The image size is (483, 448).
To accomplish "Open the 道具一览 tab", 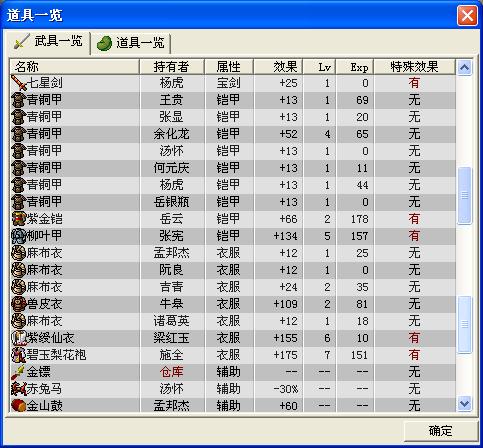I will (x=131, y=43).
